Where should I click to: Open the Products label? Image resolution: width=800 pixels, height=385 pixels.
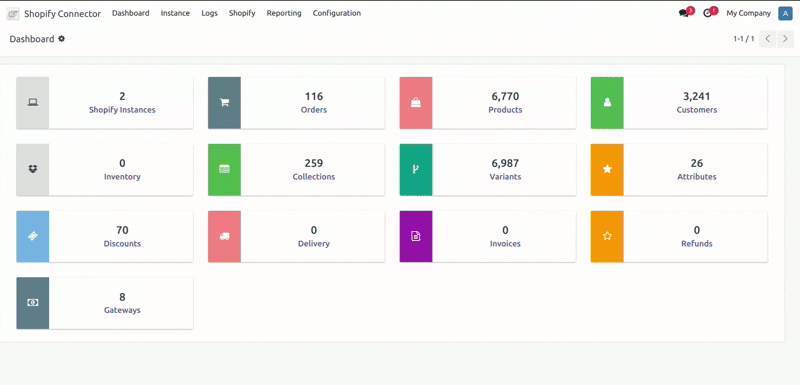(x=505, y=110)
